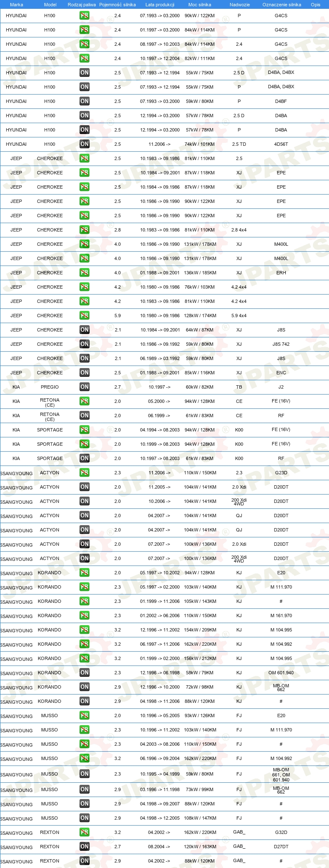Image resolution: width=329 pixels, height=868 pixels.
Task: Select the engine code cell 4D56T
Action: 281,144
